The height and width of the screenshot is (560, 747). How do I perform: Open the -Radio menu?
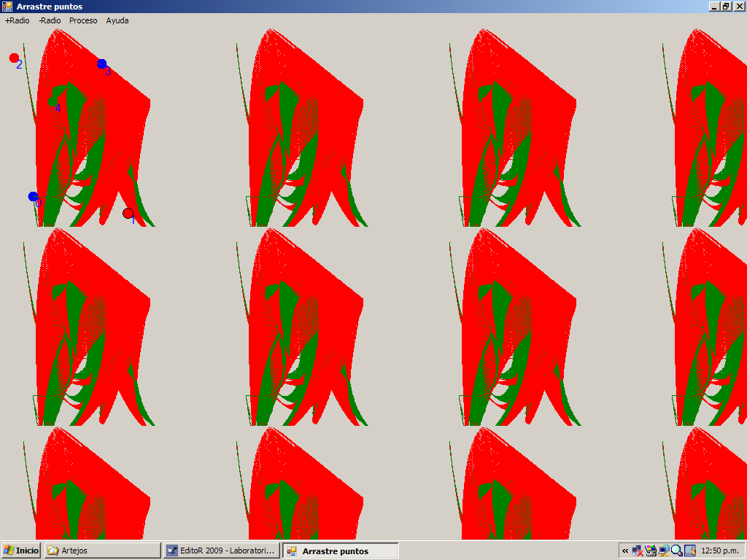[50, 20]
